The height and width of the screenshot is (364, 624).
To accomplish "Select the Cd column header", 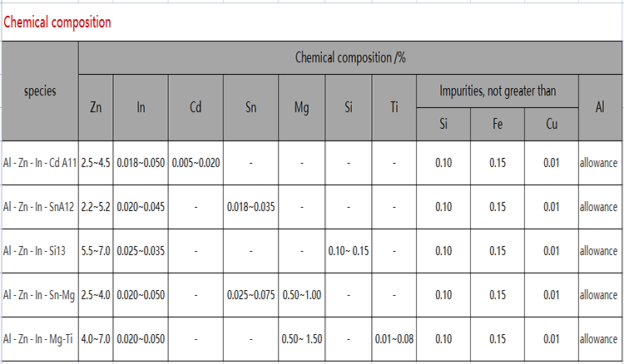I will coord(196,107).
